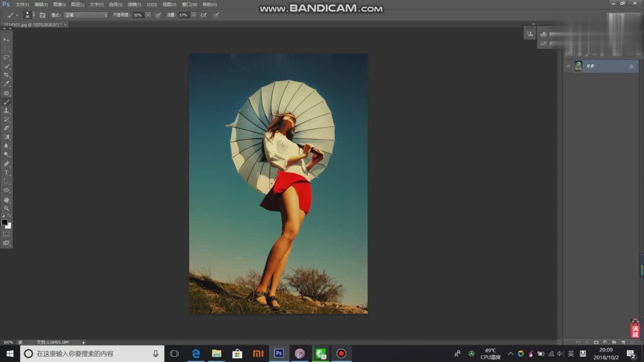This screenshot has width=644, height=362.
Task: Select the Ellipse shape tool
Action: tap(7, 191)
